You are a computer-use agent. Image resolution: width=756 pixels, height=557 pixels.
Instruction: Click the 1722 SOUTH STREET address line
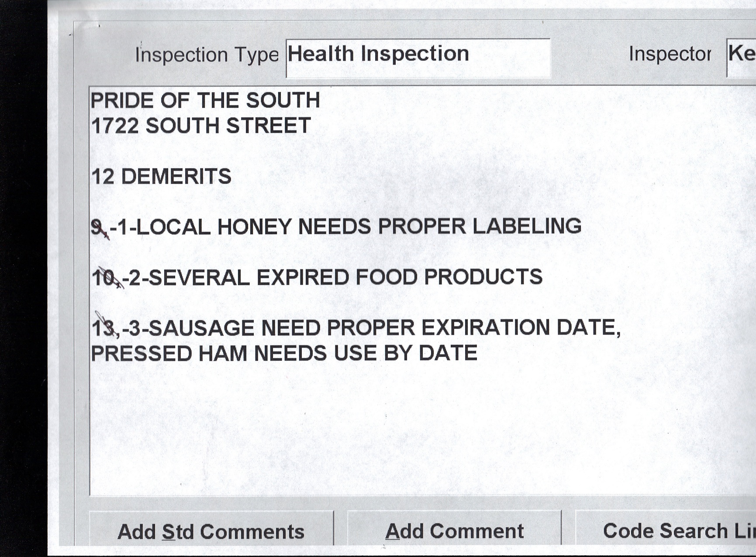point(201,126)
